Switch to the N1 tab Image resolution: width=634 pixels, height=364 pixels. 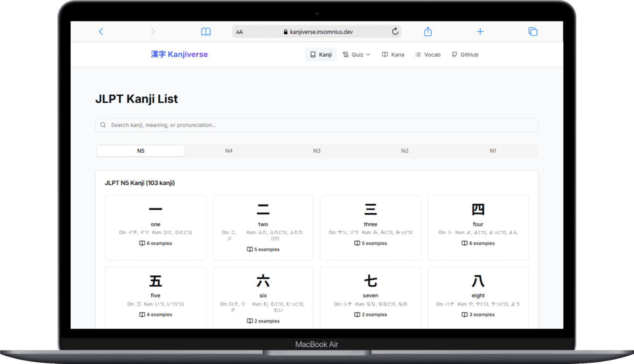click(x=493, y=151)
